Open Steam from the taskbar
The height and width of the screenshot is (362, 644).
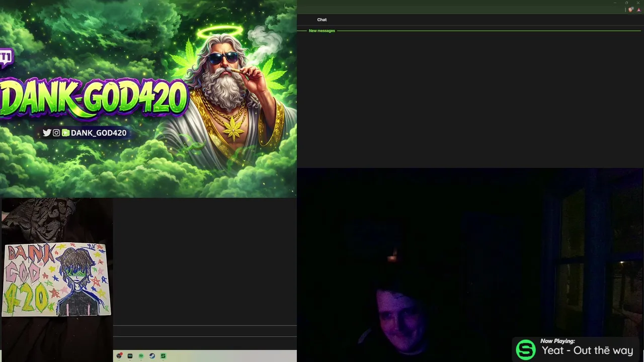click(x=152, y=356)
